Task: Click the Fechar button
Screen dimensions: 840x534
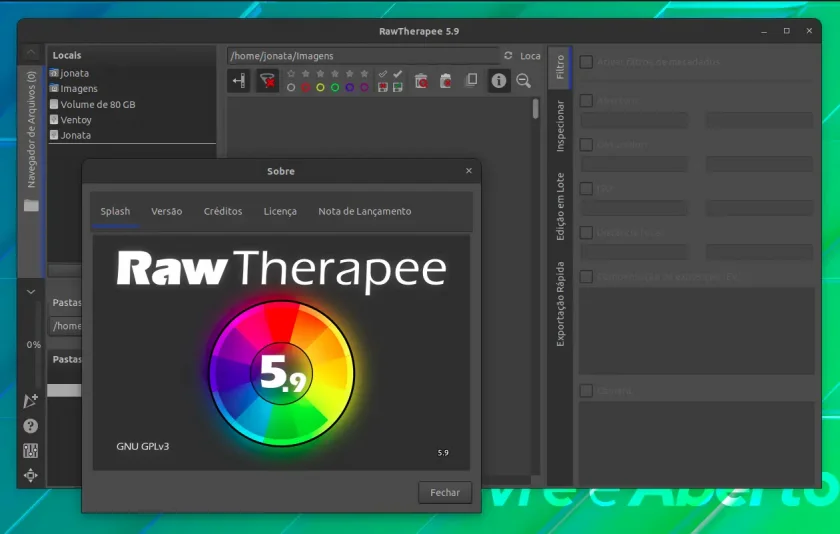Action: click(445, 492)
